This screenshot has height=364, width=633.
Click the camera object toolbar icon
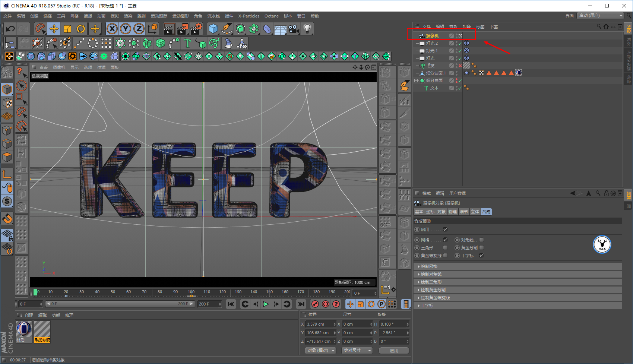click(294, 29)
